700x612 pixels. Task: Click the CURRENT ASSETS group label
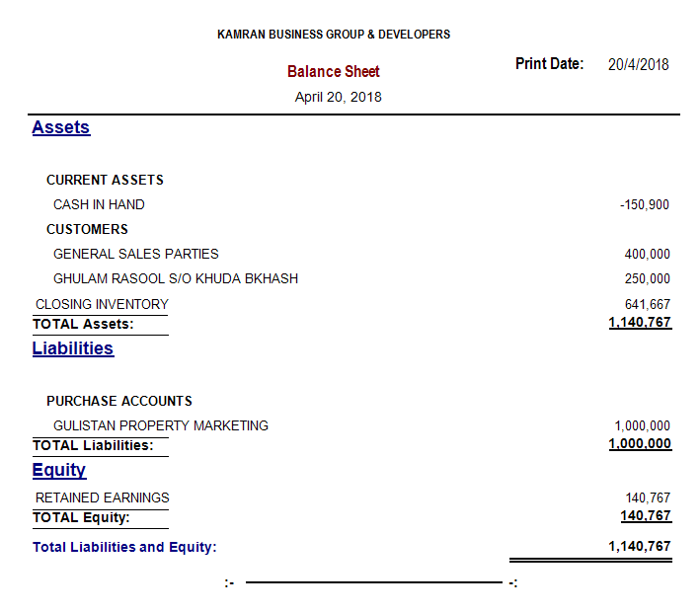pos(105,180)
